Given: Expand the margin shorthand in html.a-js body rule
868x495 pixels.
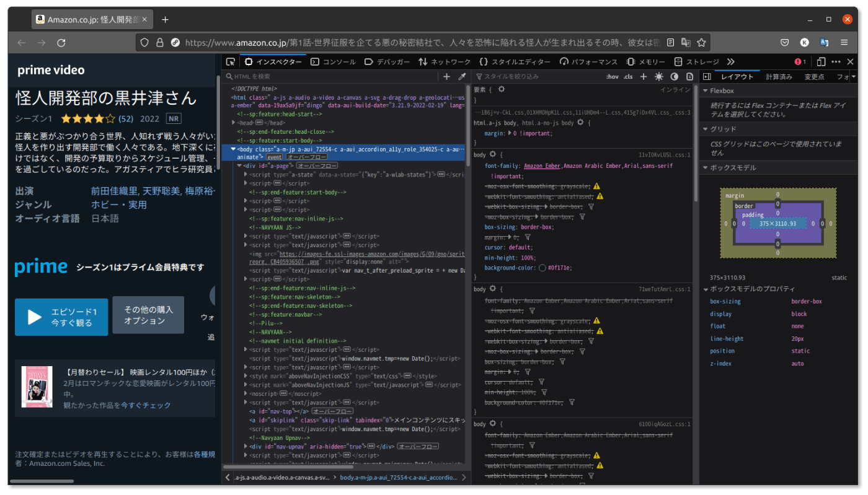Looking at the screenshot, I should point(510,134).
